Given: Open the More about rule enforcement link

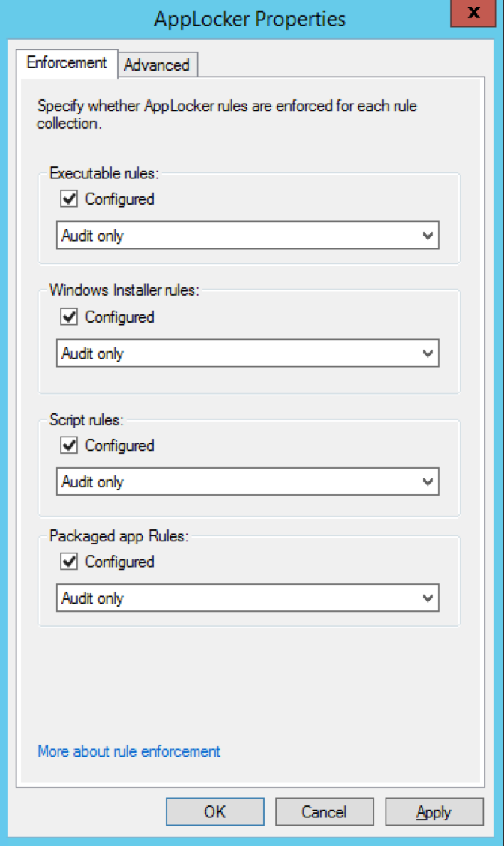Looking at the screenshot, I should click(x=129, y=751).
